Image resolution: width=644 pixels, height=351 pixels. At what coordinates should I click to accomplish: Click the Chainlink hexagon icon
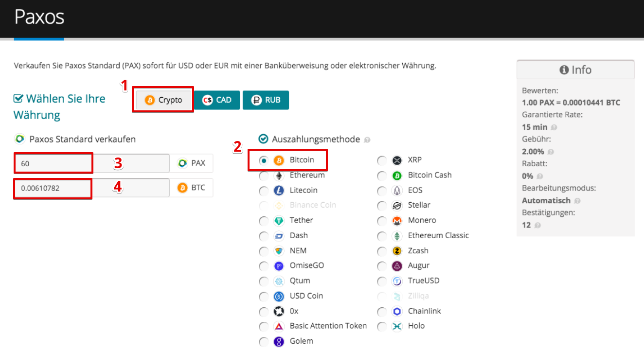397,311
